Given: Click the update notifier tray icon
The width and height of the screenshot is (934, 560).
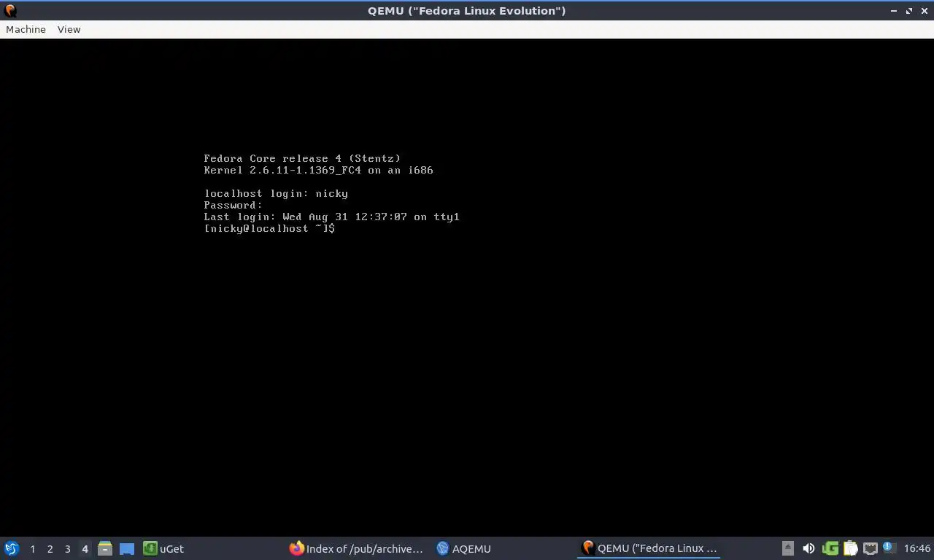Looking at the screenshot, I should tap(888, 547).
